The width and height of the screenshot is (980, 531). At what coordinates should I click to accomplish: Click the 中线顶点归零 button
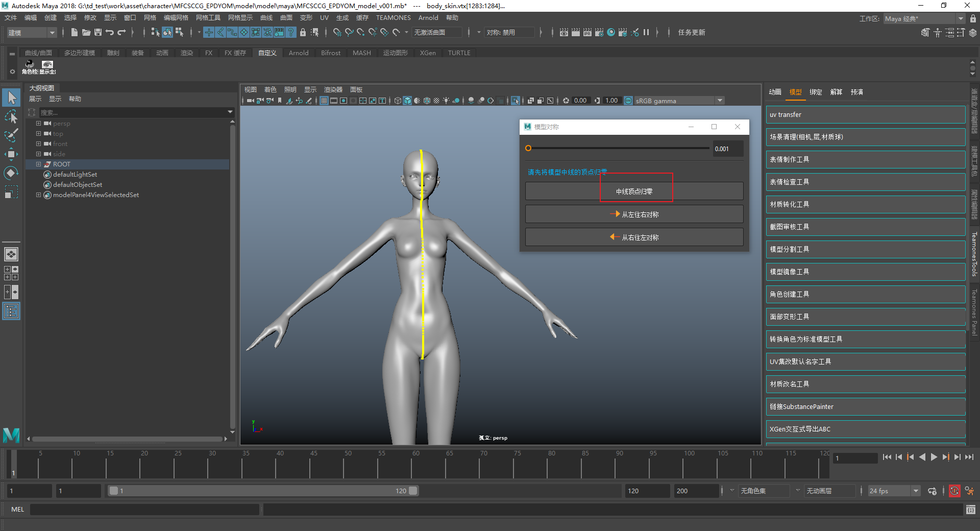click(634, 191)
